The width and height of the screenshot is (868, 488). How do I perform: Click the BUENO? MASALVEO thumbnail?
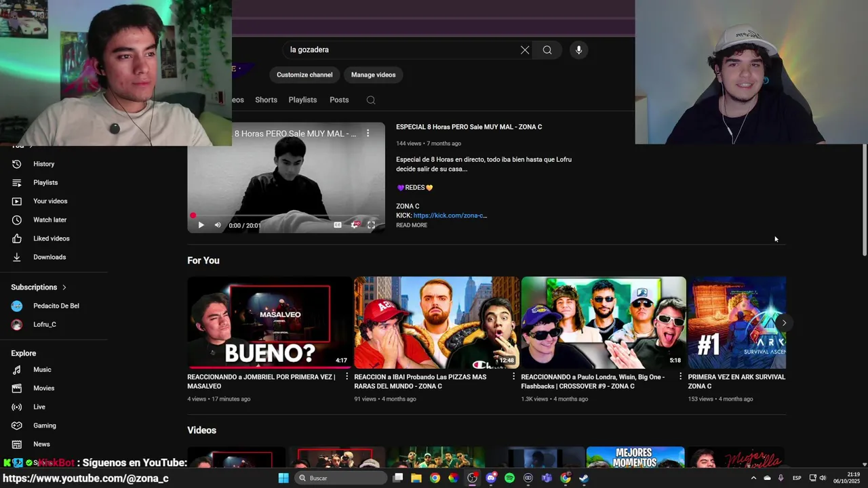point(269,323)
